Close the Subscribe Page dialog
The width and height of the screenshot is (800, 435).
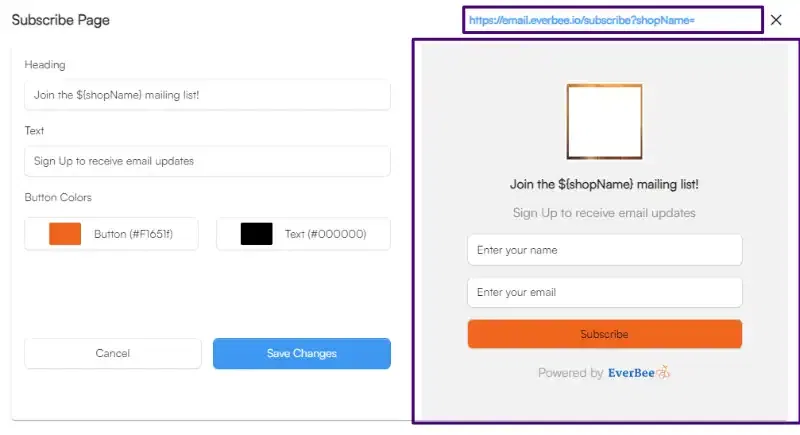coord(776,20)
